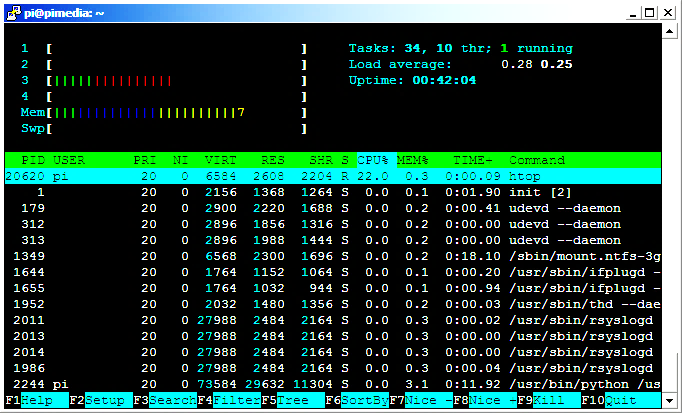
Task: Choose F9 Kill in the footer bar
Action: click(548, 400)
